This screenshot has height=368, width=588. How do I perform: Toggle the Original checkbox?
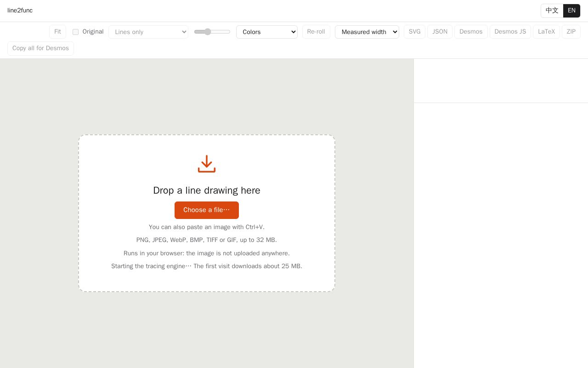tap(75, 32)
